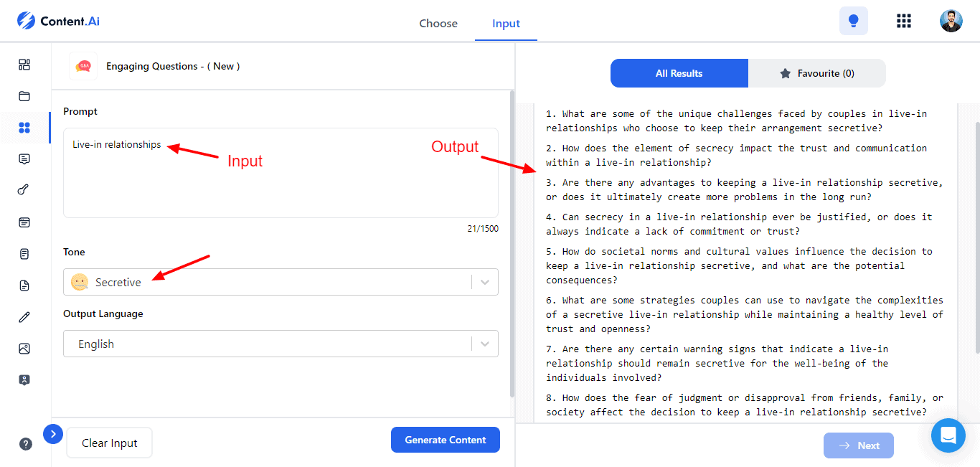980x467 pixels.
Task: Switch to Favourite (0) results
Action: [816, 73]
